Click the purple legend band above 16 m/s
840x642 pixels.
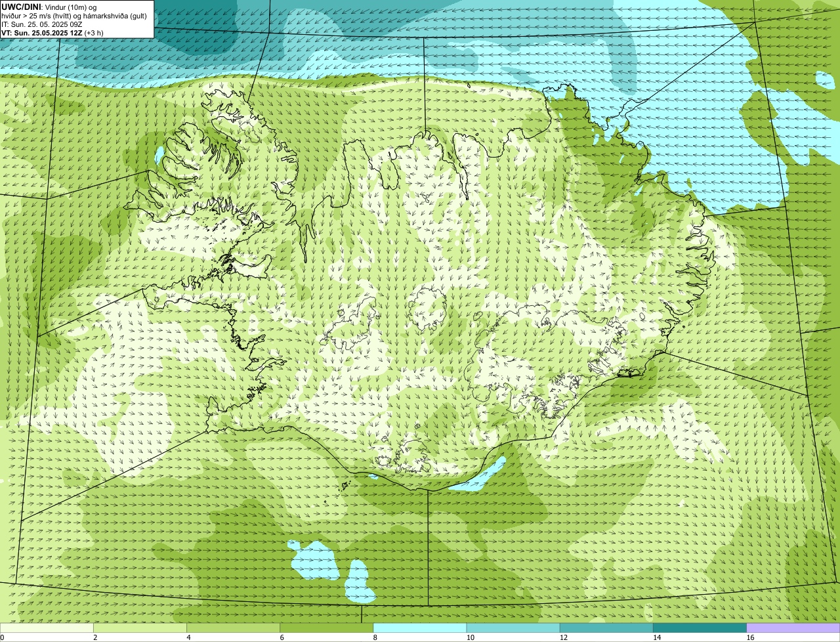point(793,628)
